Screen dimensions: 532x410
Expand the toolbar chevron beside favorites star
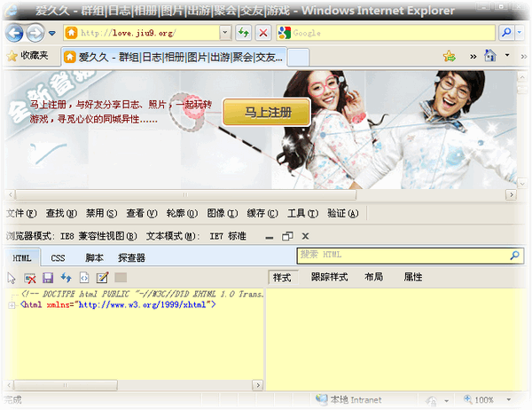(x=473, y=57)
